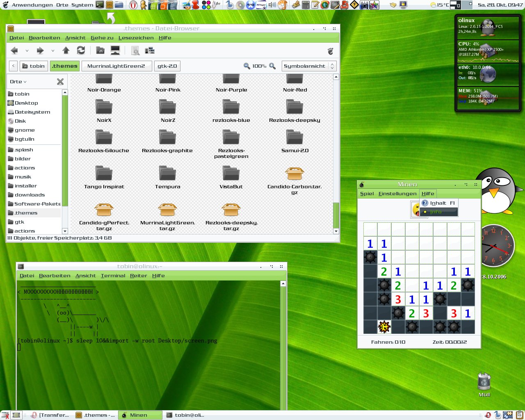Select the NoirX folder
The height and width of the screenshot is (420, 525).
pyautogui.click(x=104, y=110)
